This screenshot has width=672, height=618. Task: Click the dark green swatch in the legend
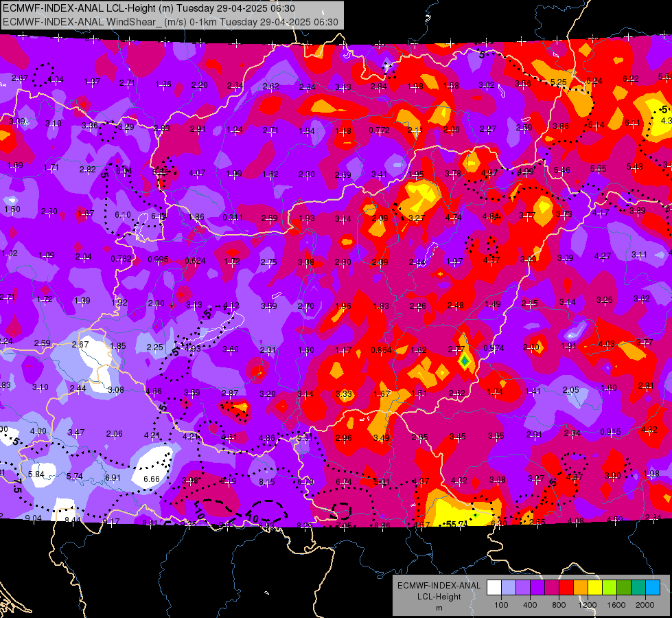[x=624, y=587]
